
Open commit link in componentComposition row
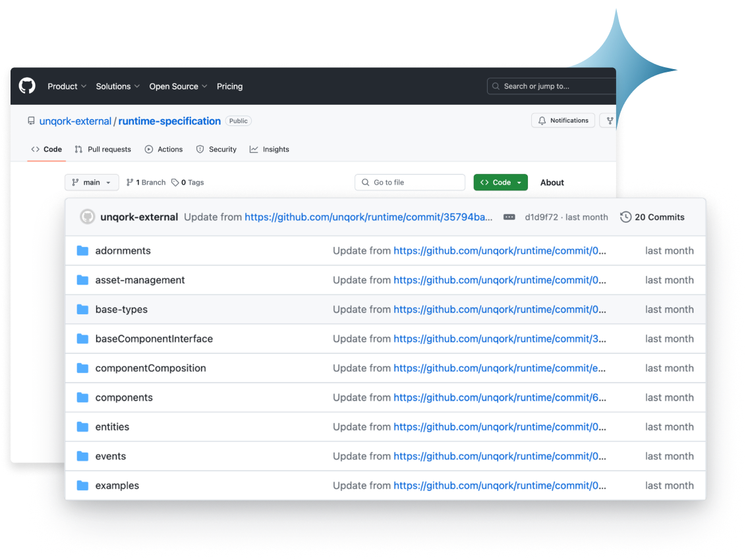coord(500,368)
